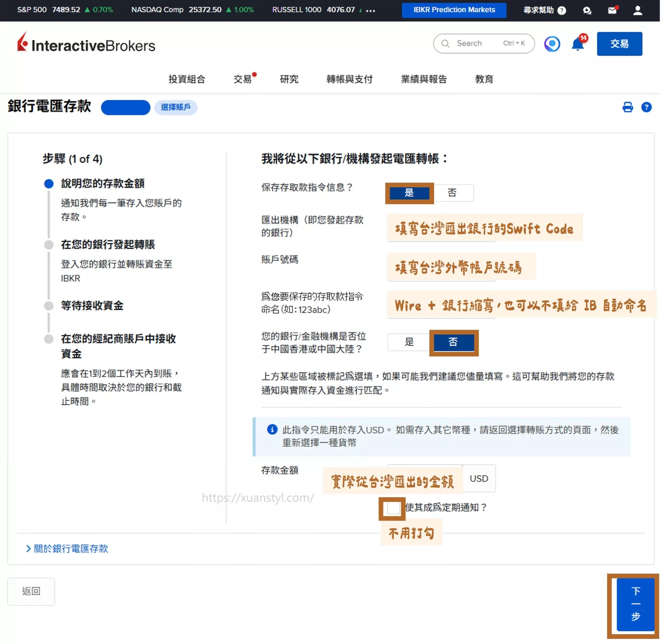The height and width of the screenshot is (644, 661).
Task: Open page help with blue question icon
Action: pyautogui.click(x=646, y=107)
